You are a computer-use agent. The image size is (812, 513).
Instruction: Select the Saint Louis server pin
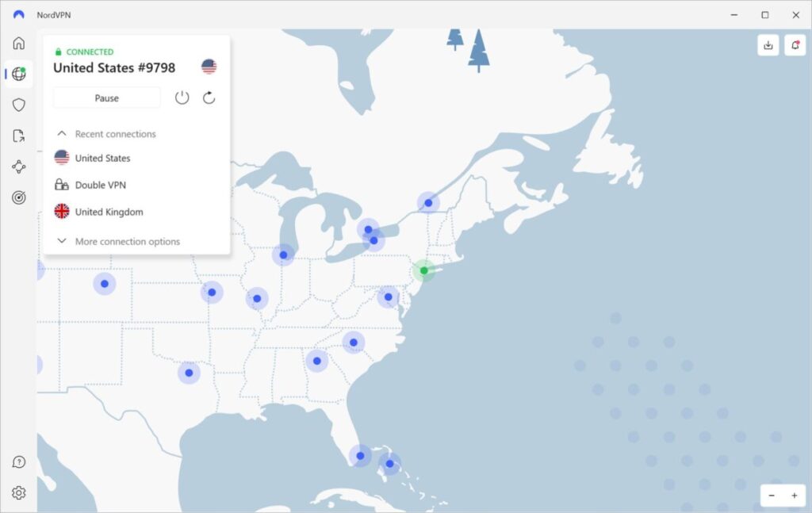(x=257, y=299)
